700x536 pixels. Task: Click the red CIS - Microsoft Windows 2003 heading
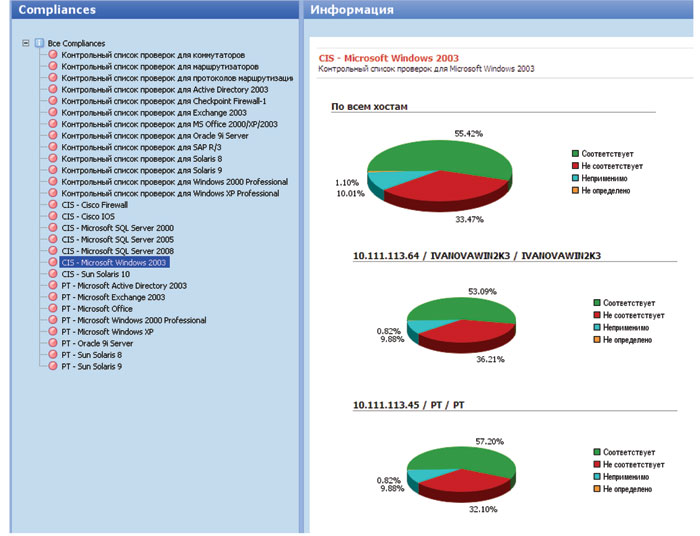[388, 58]
